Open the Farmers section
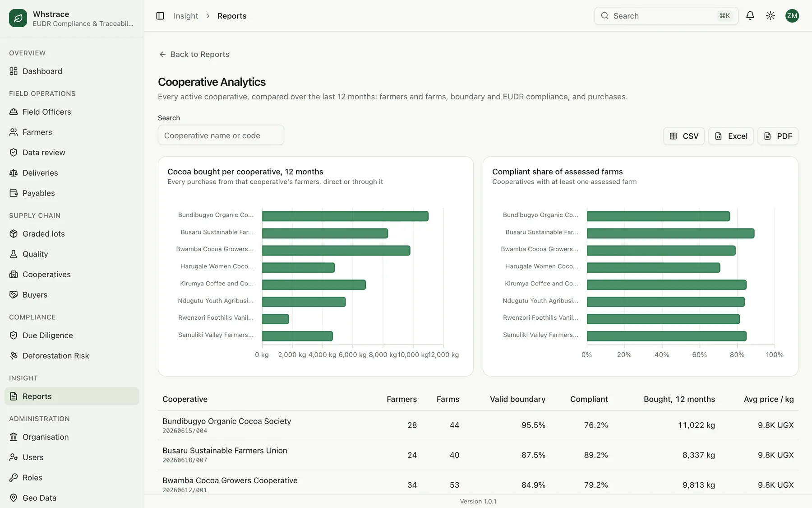 click(x=72, y=132)
